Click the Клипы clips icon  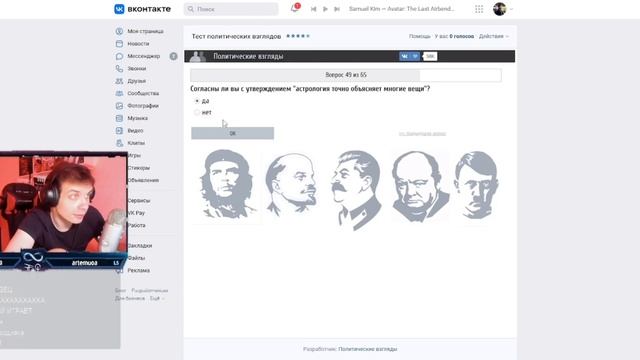pos(119,143)
